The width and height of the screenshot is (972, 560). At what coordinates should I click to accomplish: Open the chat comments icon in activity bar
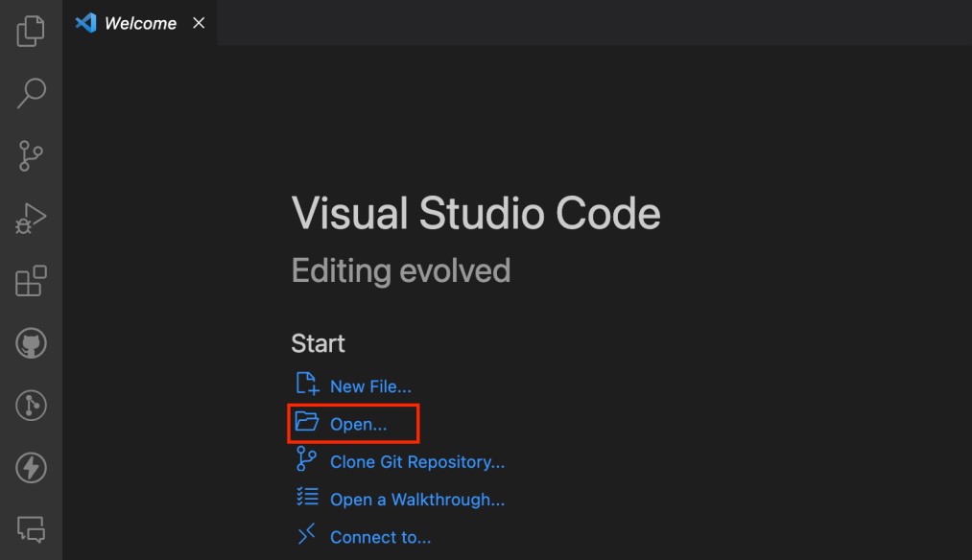[x=31, y=529]
